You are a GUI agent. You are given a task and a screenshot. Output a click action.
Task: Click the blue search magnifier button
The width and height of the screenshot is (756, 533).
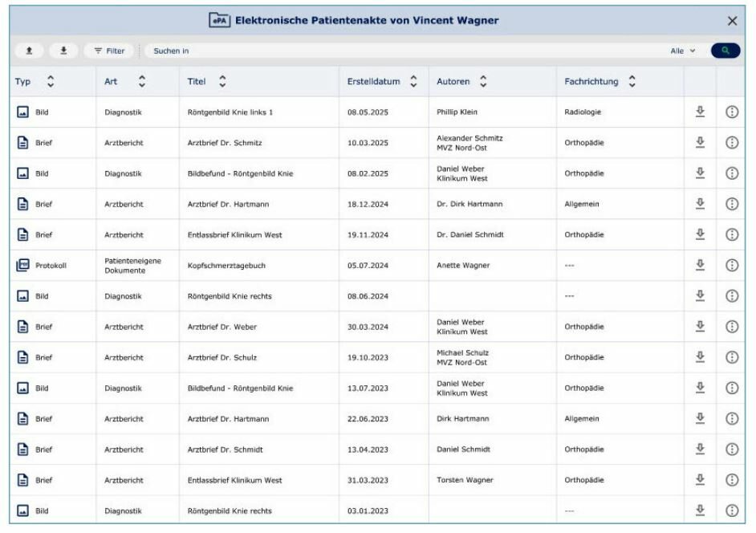click(x=726, y=51)
